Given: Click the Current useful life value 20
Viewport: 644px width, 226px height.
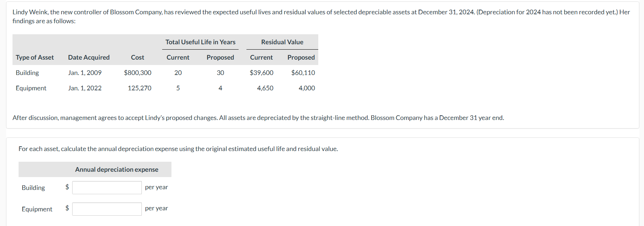Looking at the screenshot, I should (178, 73).
